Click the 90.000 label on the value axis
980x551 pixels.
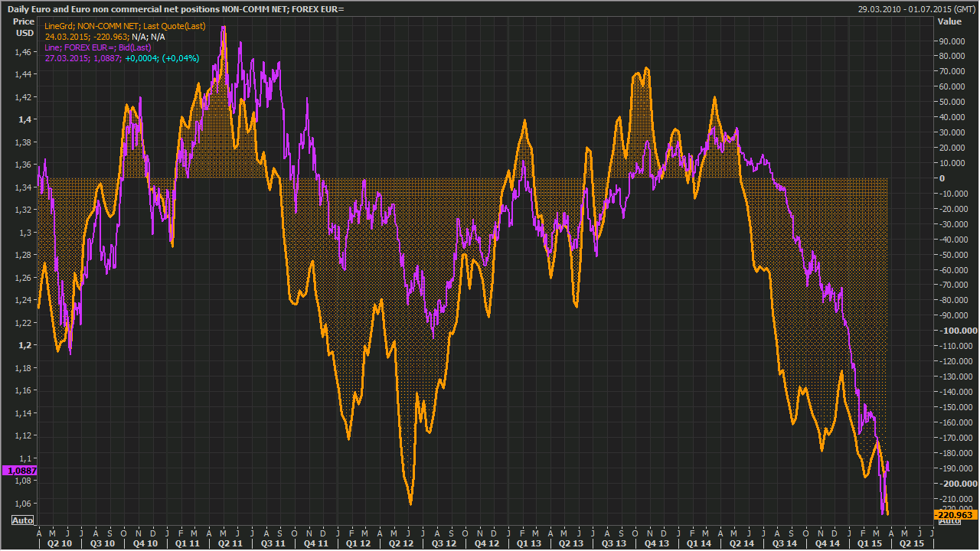[952, 41]
